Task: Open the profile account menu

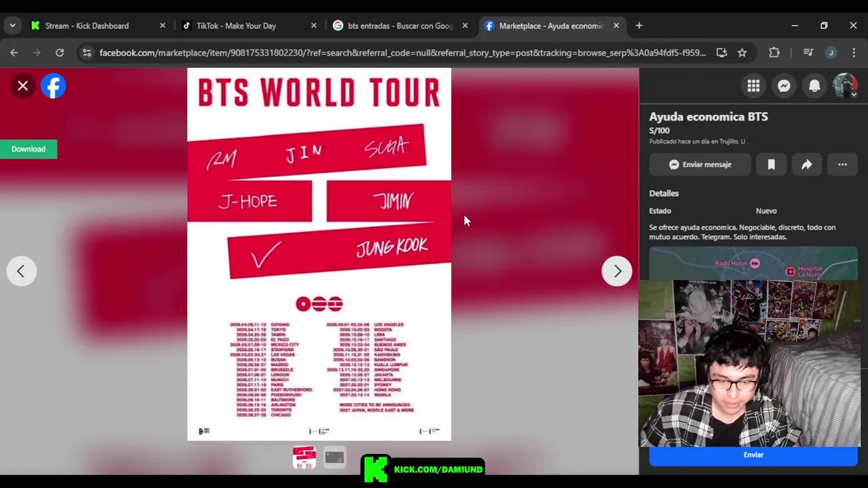Action: click(x=845, y=86)
